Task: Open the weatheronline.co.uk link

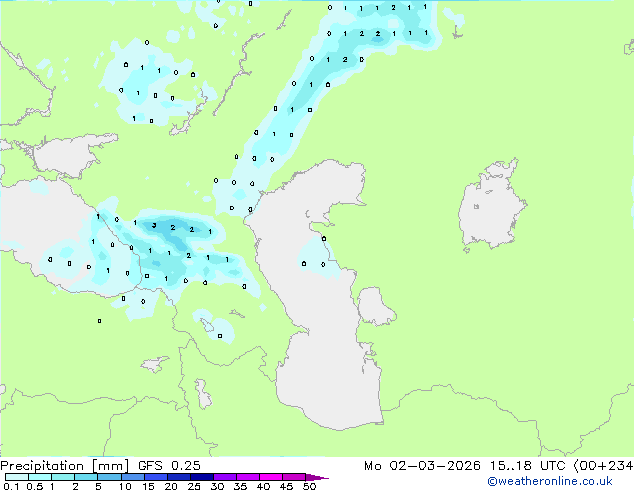Action: point(549,481)
